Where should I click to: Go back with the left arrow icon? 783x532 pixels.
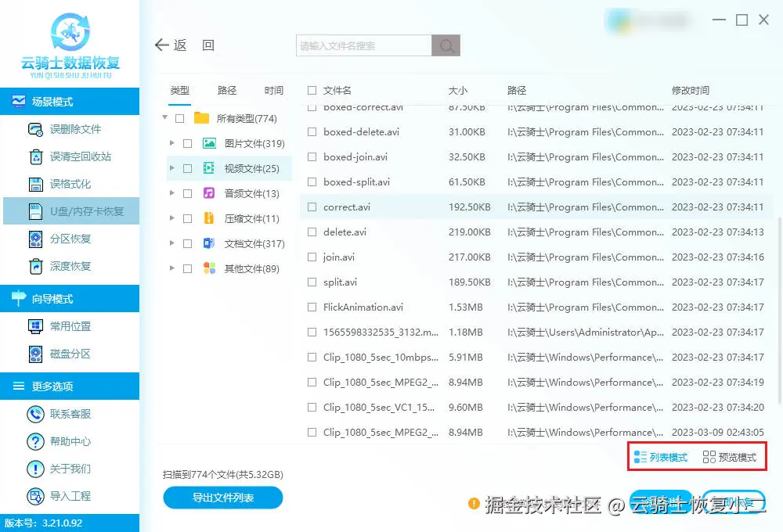coord(162,45)
